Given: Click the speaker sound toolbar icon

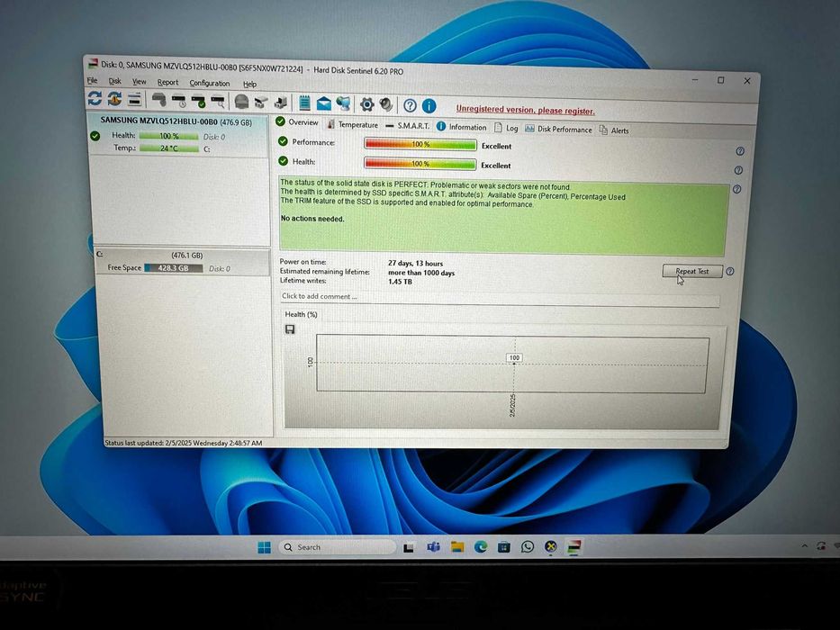Looking at the screenshot, I should [385, 104].
